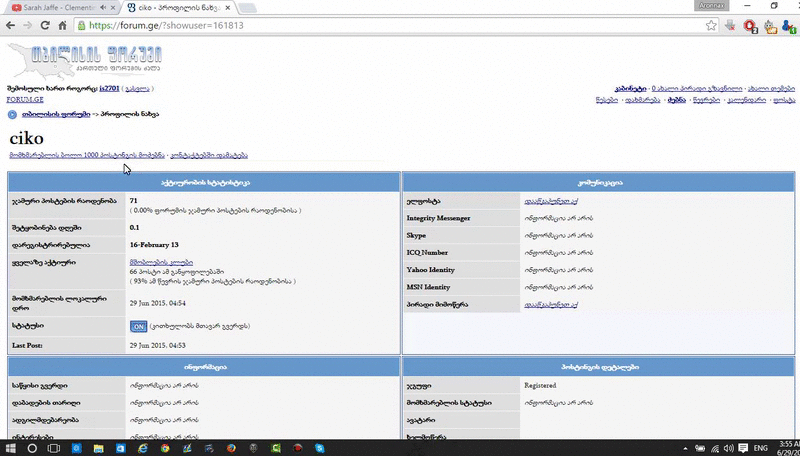Open the blue person extension with badge 1
Image resolution: width=800 pixels, height=456 pixels.
coord(788,26)
